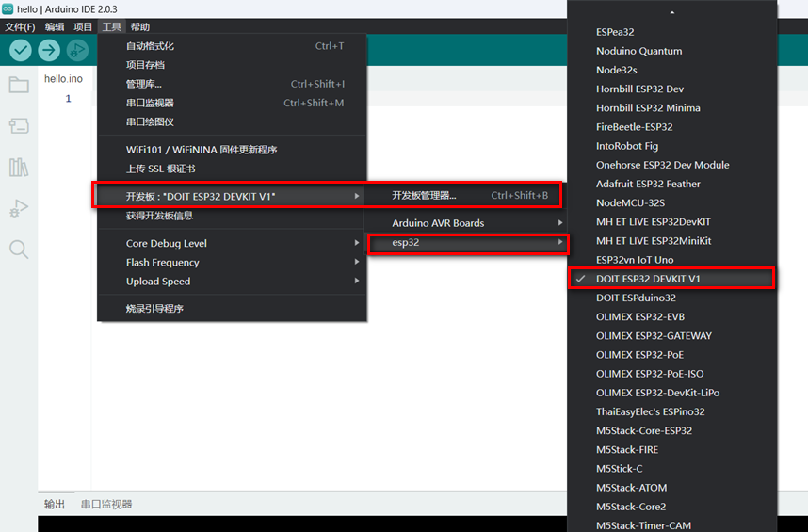Select the OLIMEX ESP32-EVB board
The image size is (808, 532).
[x=672, y=316]
